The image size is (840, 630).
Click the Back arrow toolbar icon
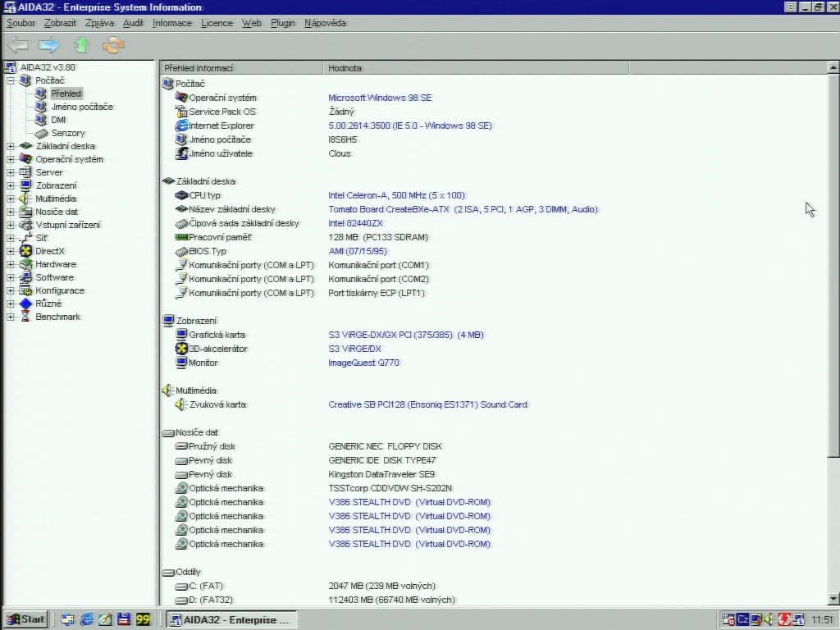coord(18,45)
